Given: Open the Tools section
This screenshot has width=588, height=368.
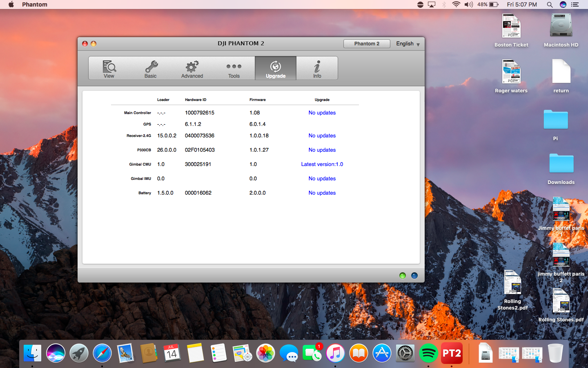Looking at the screenshot, I should pyautogui.click(x=234, y=69).
